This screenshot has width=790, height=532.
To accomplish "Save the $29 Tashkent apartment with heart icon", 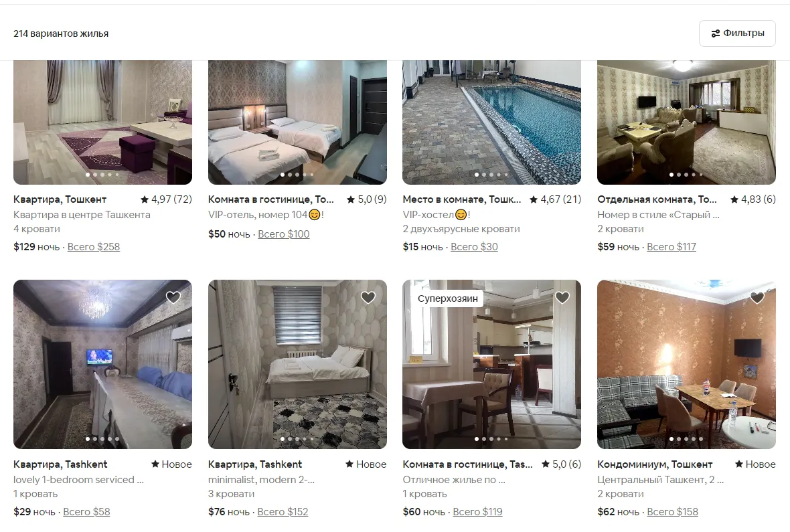I will [x=173, y=297].
